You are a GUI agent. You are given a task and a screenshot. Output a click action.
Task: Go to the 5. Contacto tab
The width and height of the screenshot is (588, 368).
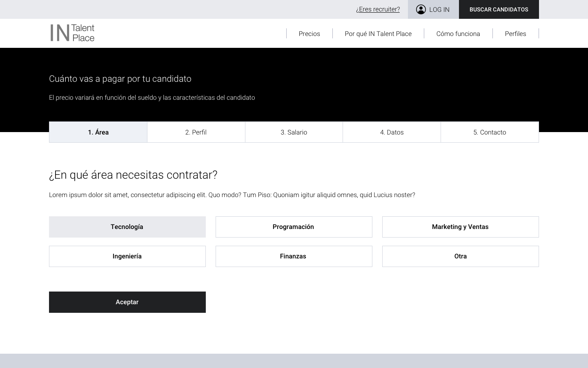pyautogui.click(x=490, y=132)
